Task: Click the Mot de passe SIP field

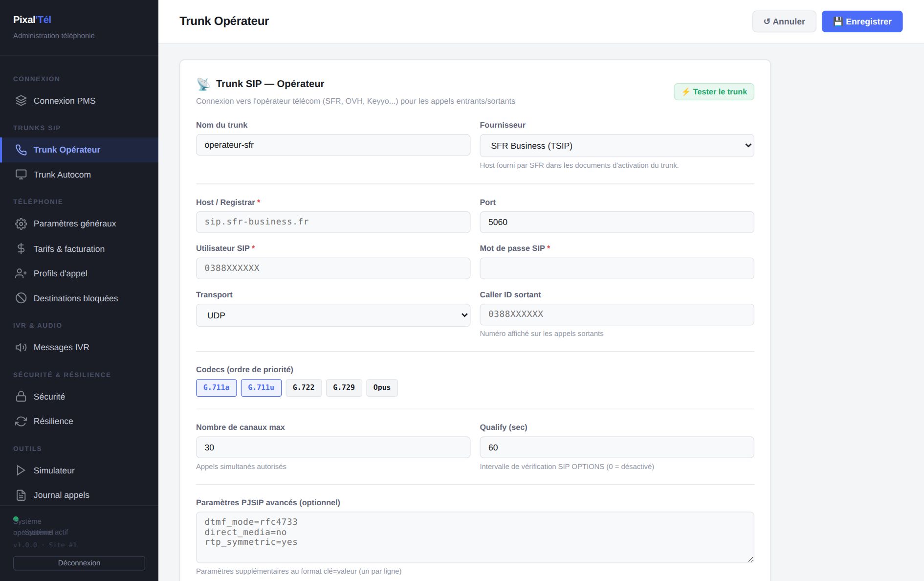Action: click(x=617, y=268)
